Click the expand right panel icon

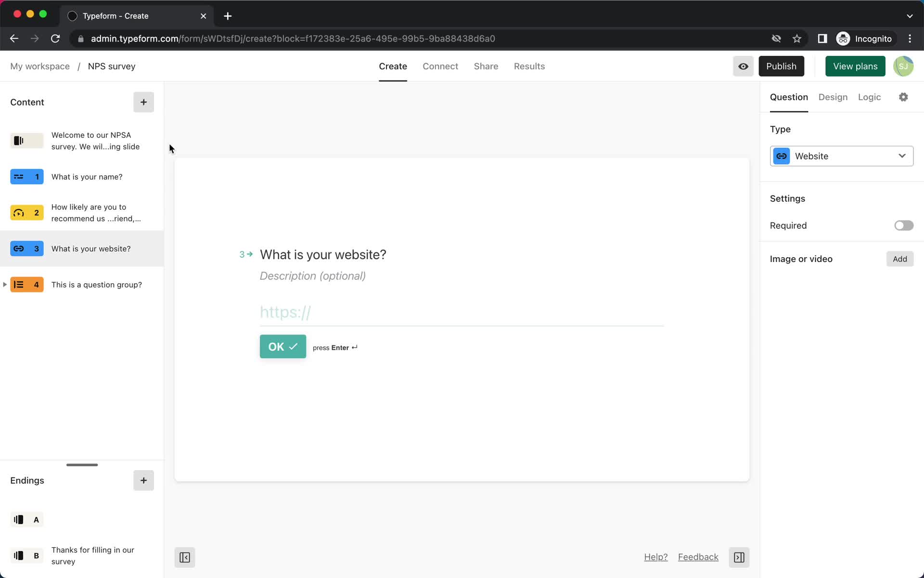coord(739,557)
